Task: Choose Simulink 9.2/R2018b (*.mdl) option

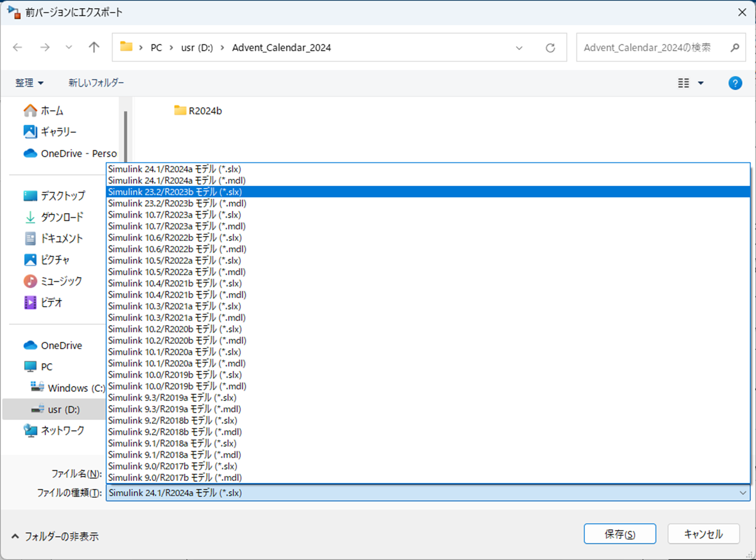Action: pos(428,432)
